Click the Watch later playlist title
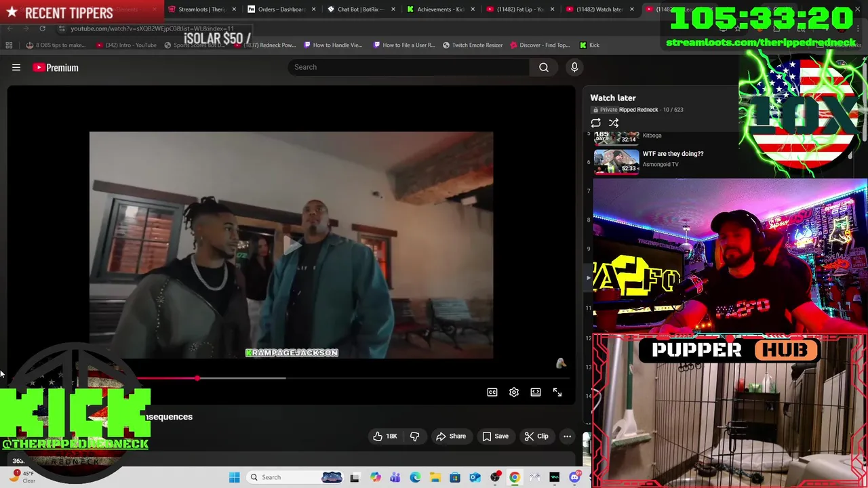The height and width of the screenshot is (488, 868). (613, 98)
